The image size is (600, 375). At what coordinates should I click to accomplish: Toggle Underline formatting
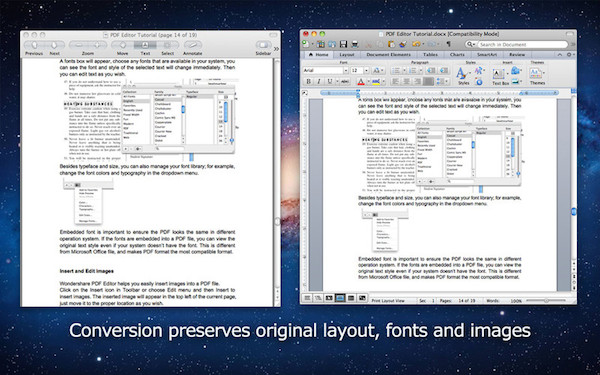[329, 82]
